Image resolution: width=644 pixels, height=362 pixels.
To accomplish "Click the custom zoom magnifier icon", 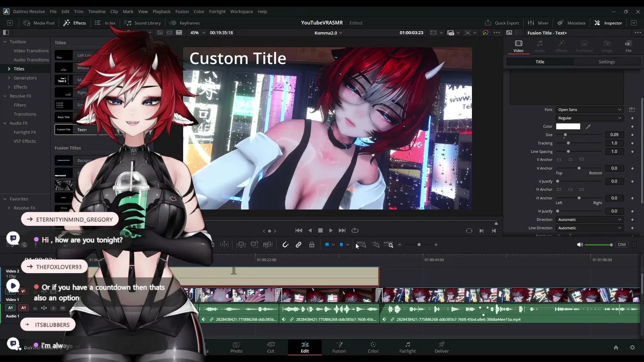I will coord(390,245).
